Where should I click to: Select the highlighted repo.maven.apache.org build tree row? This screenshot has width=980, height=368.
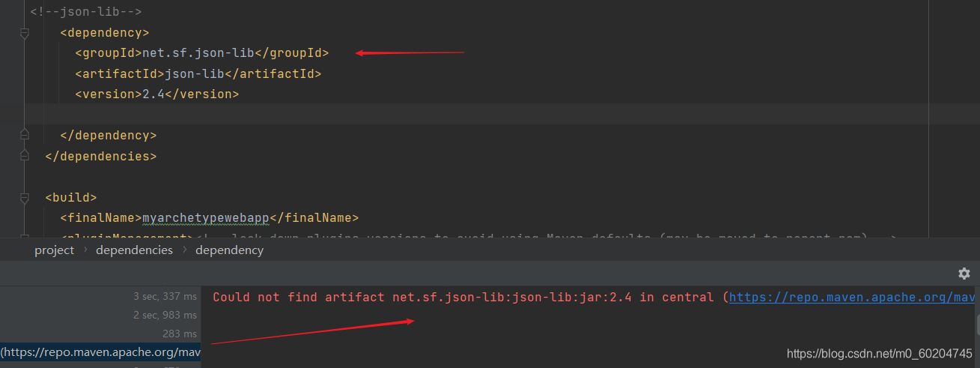pos(100,352)
